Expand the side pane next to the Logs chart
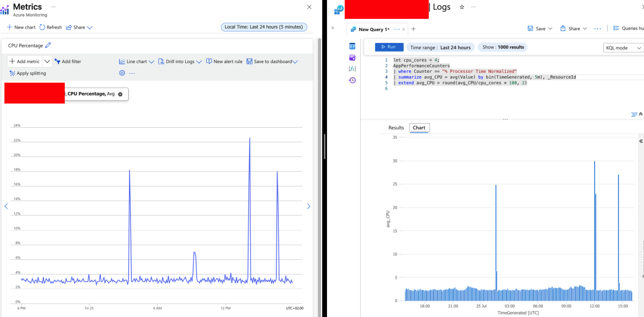Viewport: 644px width, 317px height. click(641, 141)
